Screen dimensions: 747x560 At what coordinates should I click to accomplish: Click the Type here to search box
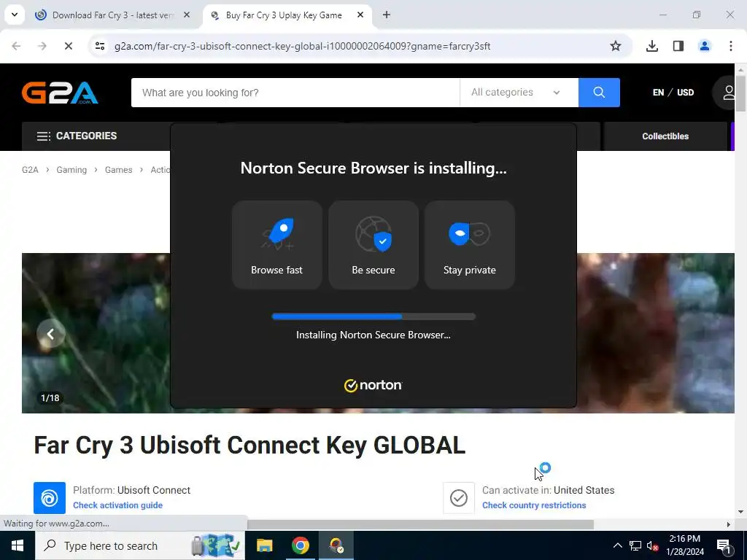(139, 545)
